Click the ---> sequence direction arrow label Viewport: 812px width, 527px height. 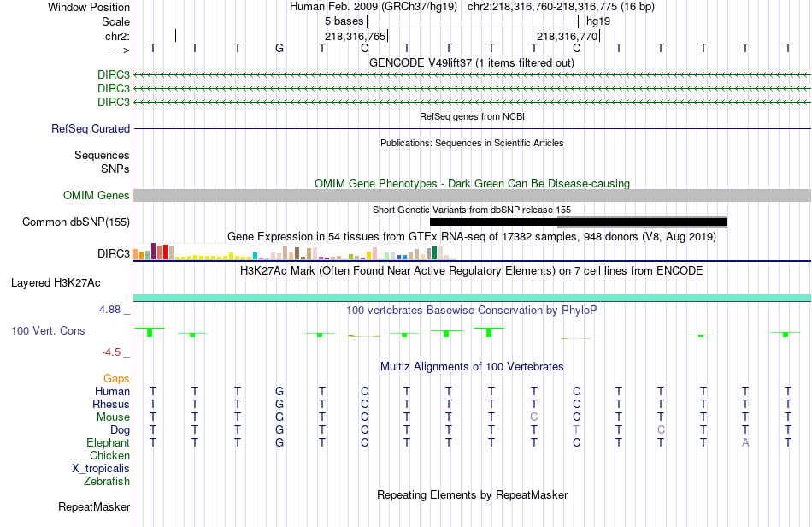pos(121,50)
